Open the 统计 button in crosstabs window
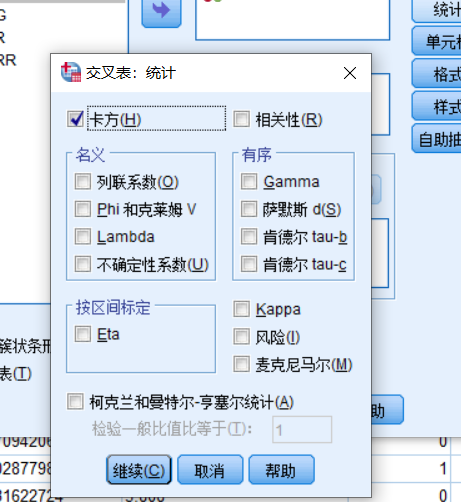461x502 pixels. [x=437, y=10]
